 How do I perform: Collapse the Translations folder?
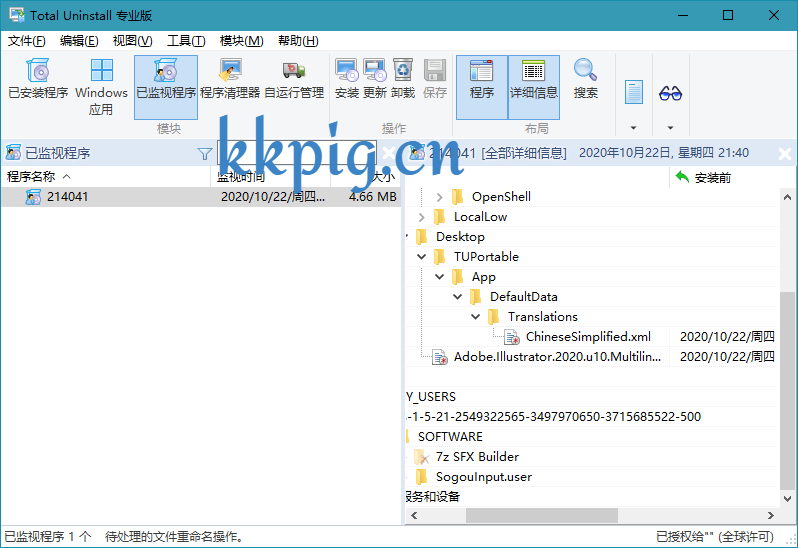(x=475, y=316)
